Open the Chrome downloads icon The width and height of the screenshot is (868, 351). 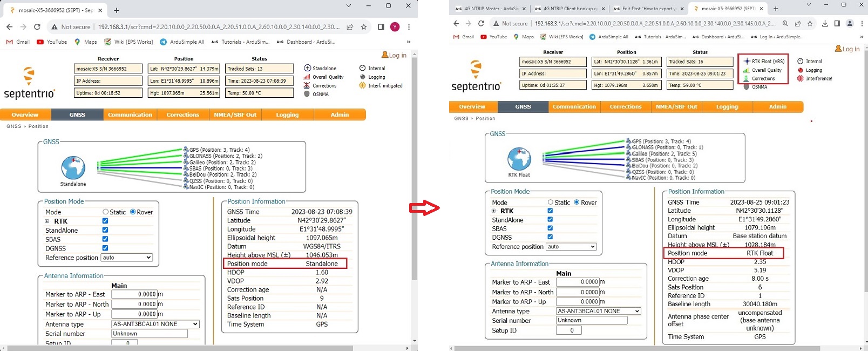coord(825,23)
